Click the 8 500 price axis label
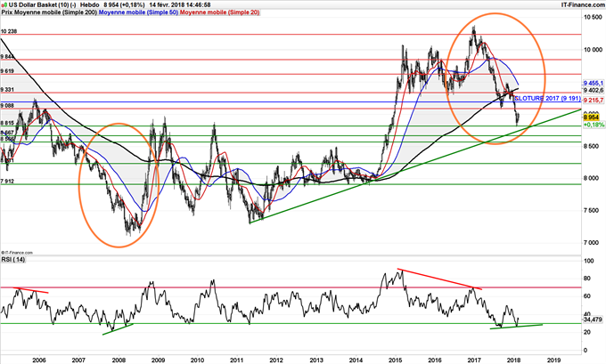Image resolution: width=606 pixels, height=364 pixels. (594, 146)
